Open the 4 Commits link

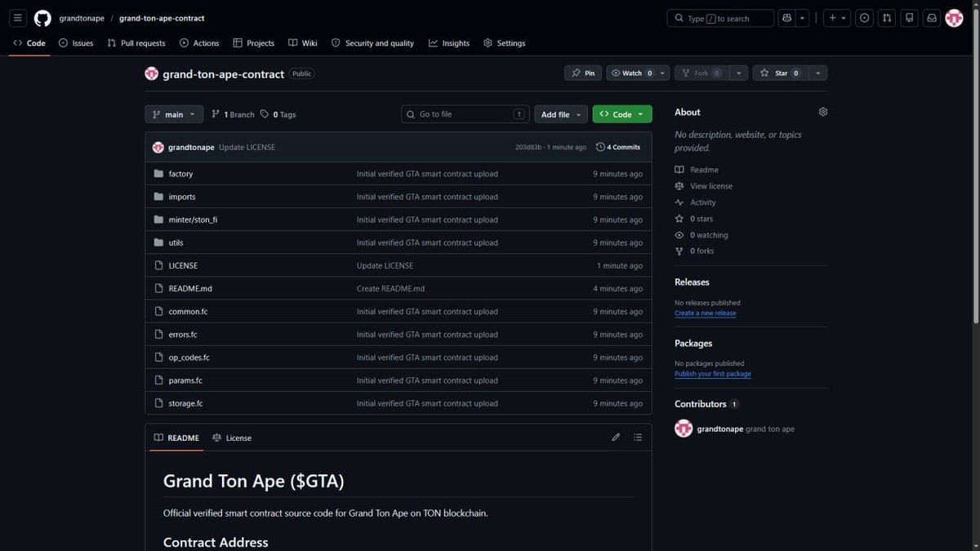(x=618, y=147)
